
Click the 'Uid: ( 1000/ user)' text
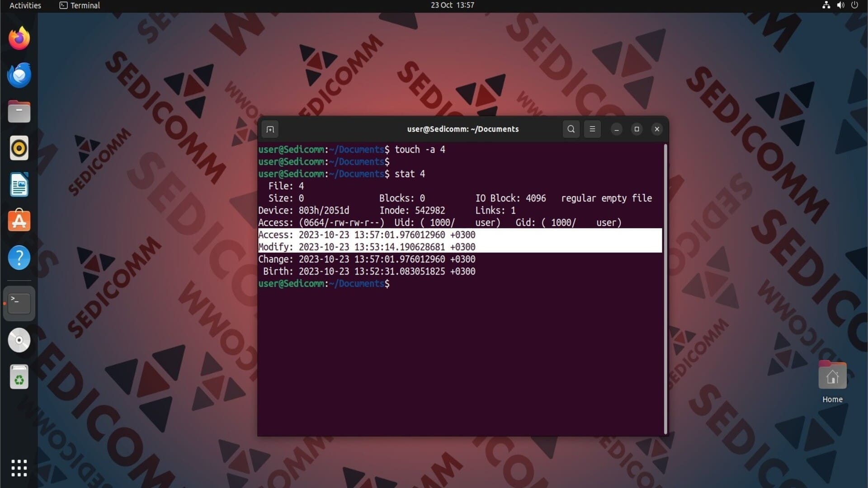[x=447, y=223]
